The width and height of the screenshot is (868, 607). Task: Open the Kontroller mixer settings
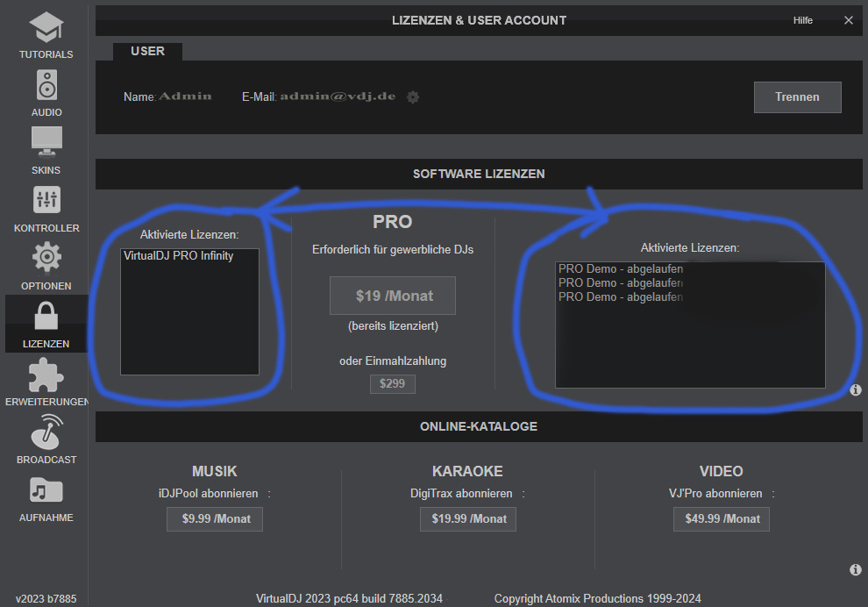coord(46,209)
